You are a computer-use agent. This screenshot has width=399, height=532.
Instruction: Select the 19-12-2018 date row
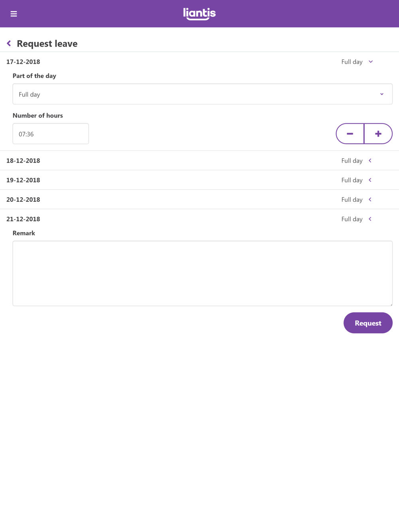pyautogui.click(x=23, y=180)
